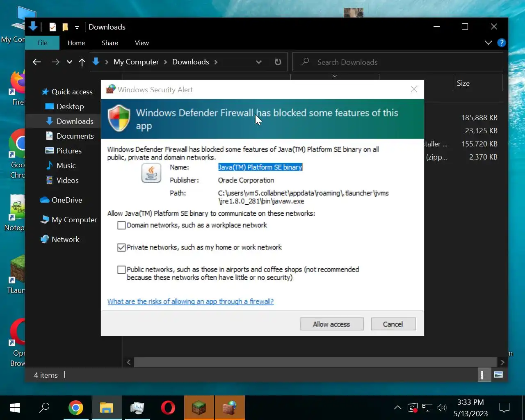Click the 23,125 KB size cell

click(x=481, y=131)
